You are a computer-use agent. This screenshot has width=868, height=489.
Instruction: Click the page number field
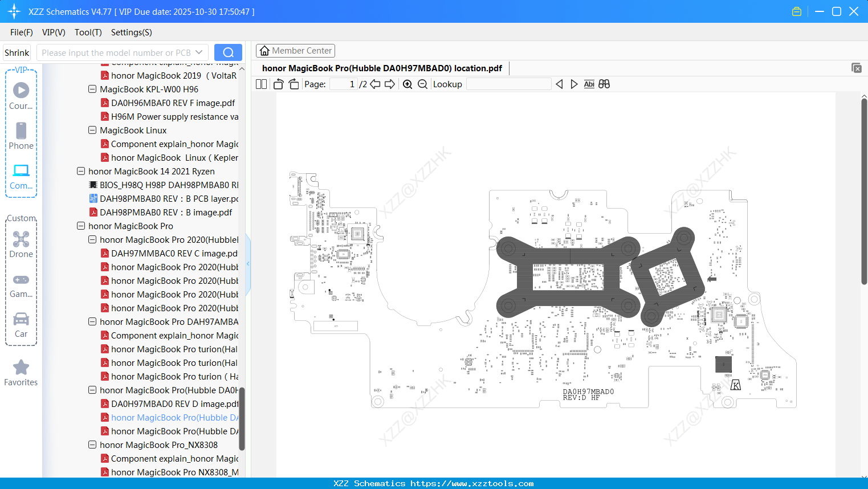point(343,84)
